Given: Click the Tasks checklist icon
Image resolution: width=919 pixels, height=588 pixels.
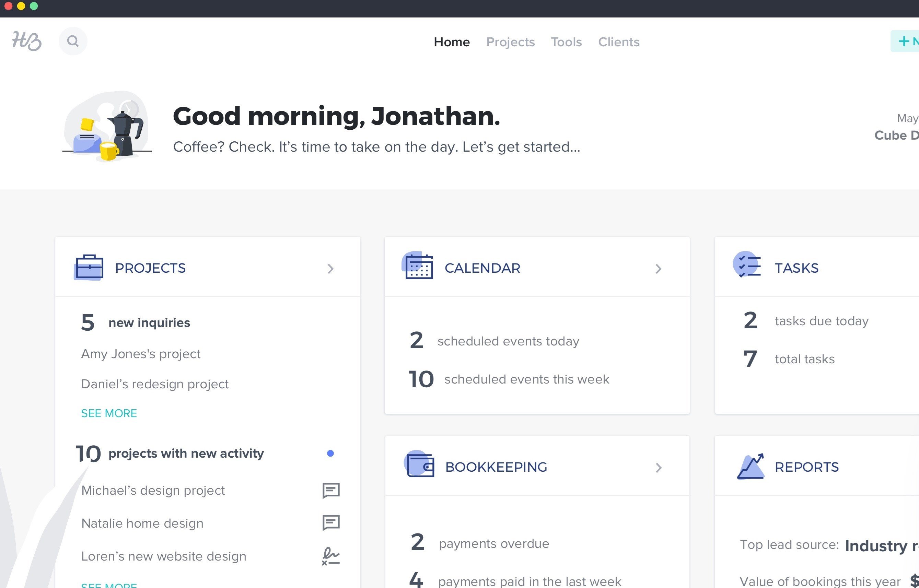Looking at the screenshot, I should tap(747, 267).
